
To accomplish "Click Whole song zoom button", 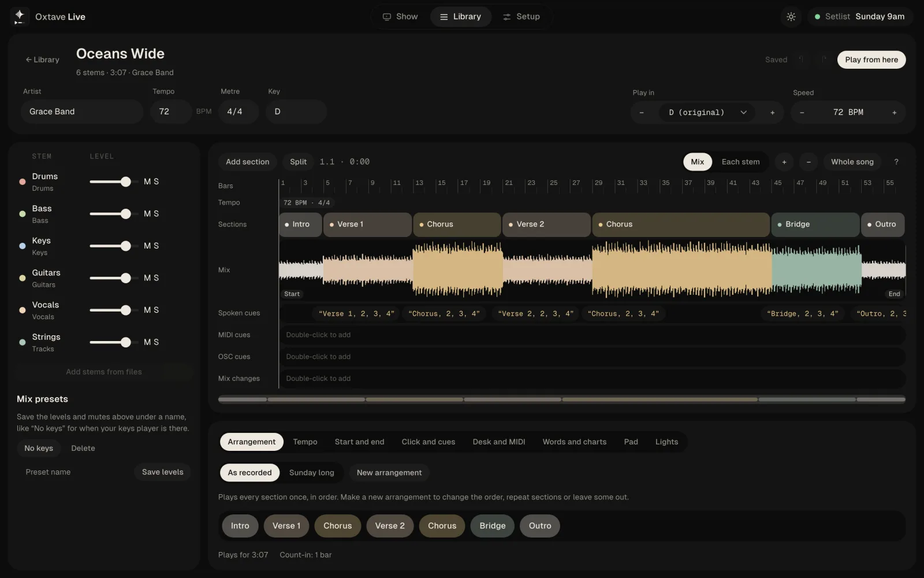I will 852,162.
